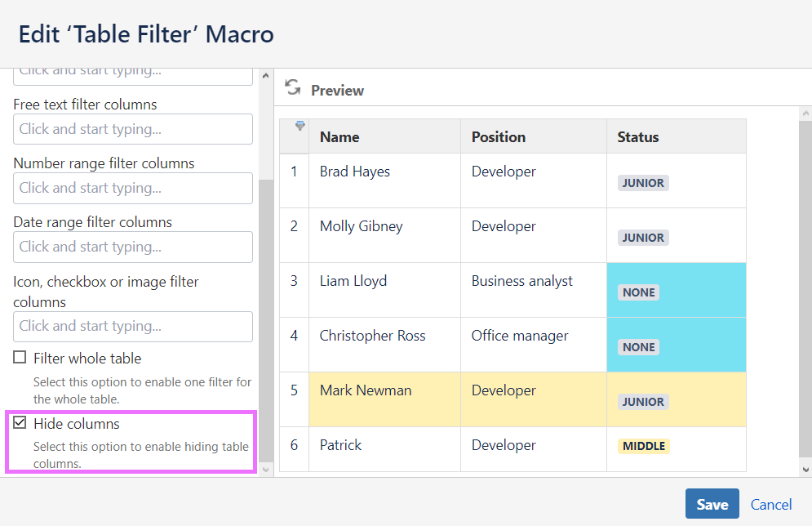Open the Free text filter columns field
The width and height of the screenshot is (812, 526).
133,129
